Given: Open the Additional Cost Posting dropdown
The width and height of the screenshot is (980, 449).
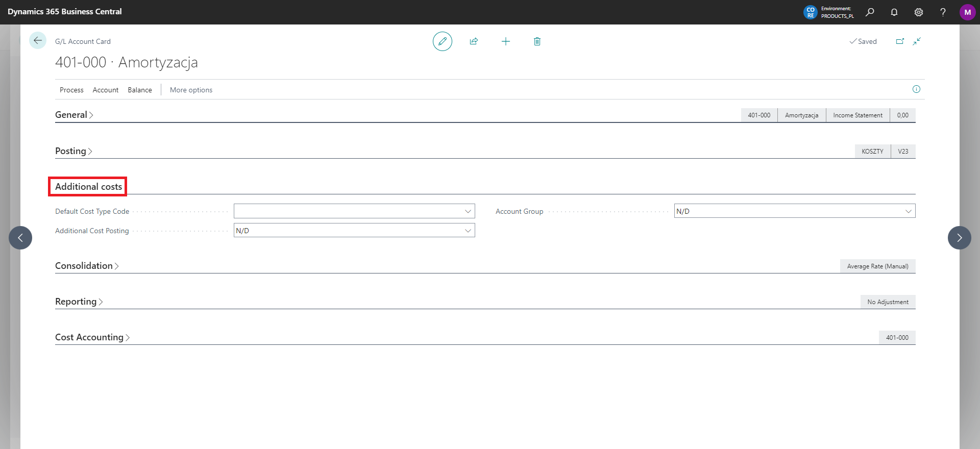Looking at the screenshot, I should [x=468, y=231].
